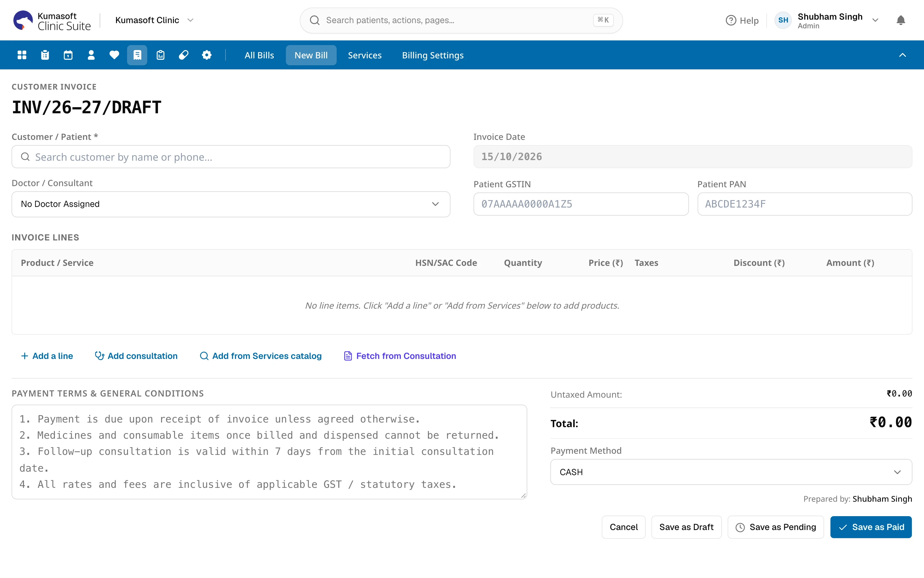Image resolution: width=924 pixels, height=578 pixels.
Task: Click the terms textarea resize handle
Action: coord(523,495)
